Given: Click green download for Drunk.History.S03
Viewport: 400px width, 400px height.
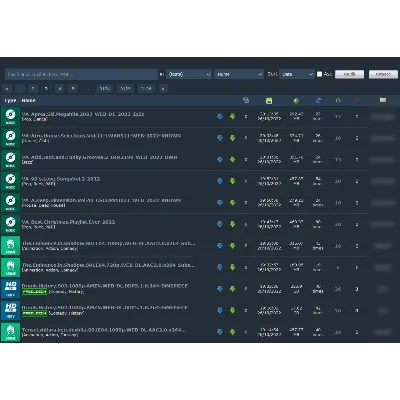Looking at the screenshot, I should (x=232, y=289).
